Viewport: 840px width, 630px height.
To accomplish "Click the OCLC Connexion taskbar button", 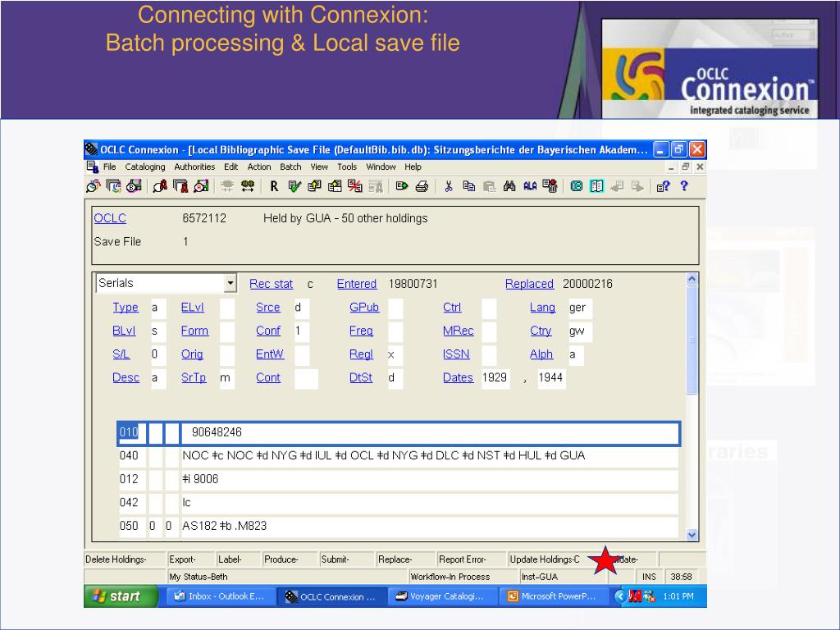I will pyautogui.click(x=331, y=596).
